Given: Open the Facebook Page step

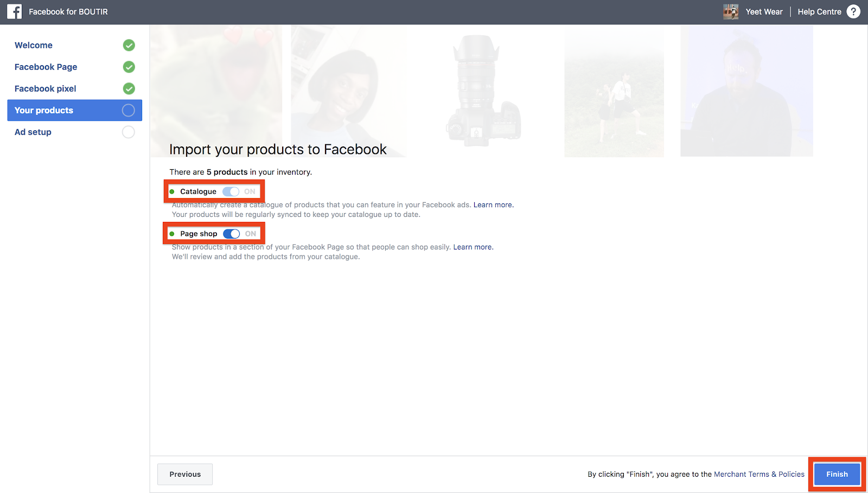Looking at the screenshot, I should pyautogui.click(x=46, y=67).
